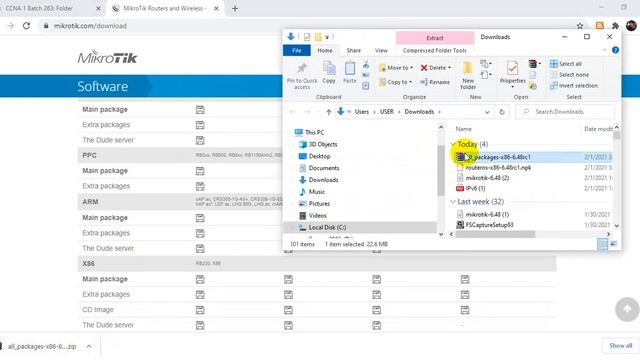Image resolution: width=640 pixels, height=360 pixels.
Task: Download the X86 Main package first column icon
Action: tap(200, 279)
